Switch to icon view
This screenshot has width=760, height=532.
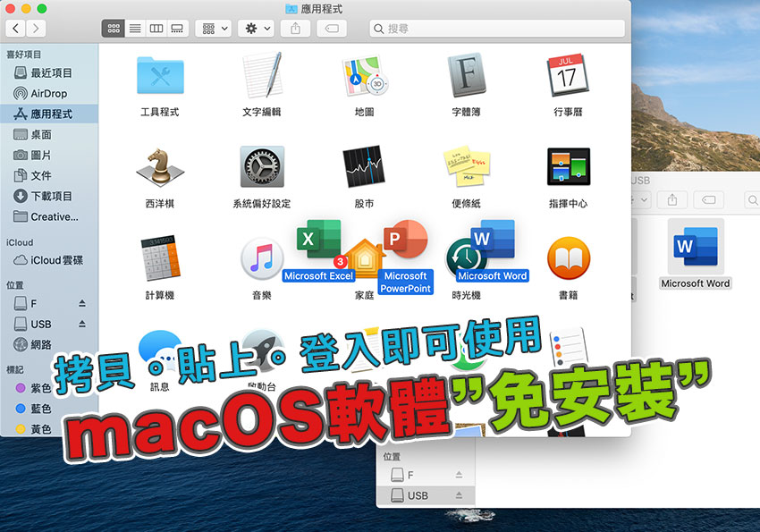pos(113,29)
